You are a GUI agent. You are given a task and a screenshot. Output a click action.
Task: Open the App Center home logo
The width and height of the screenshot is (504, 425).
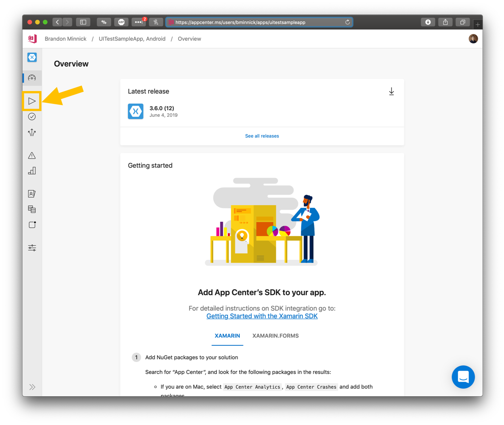[x=32, y=39]
